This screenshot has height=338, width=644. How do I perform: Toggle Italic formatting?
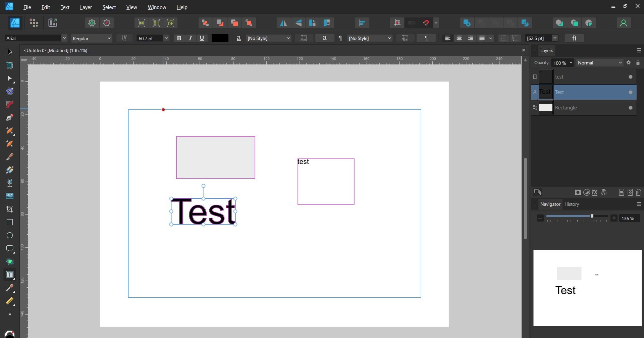191,38
